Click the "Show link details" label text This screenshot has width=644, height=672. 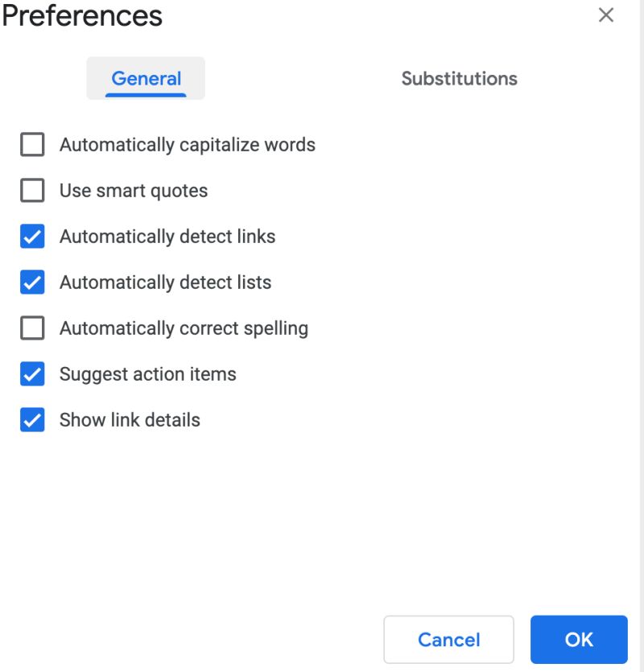point(130,420)
